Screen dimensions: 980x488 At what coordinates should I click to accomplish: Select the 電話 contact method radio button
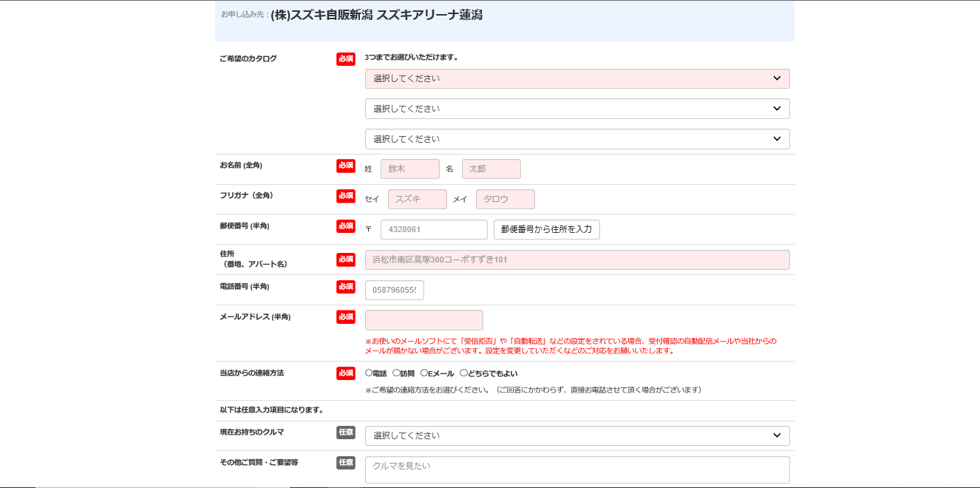tap(369, 373)
